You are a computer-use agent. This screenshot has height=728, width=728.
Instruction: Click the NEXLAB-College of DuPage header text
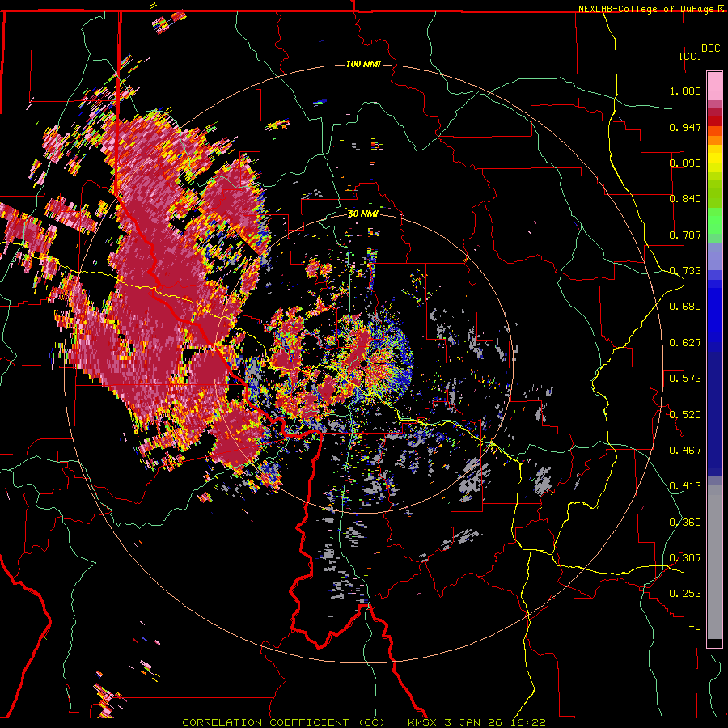tap(648, 9)
